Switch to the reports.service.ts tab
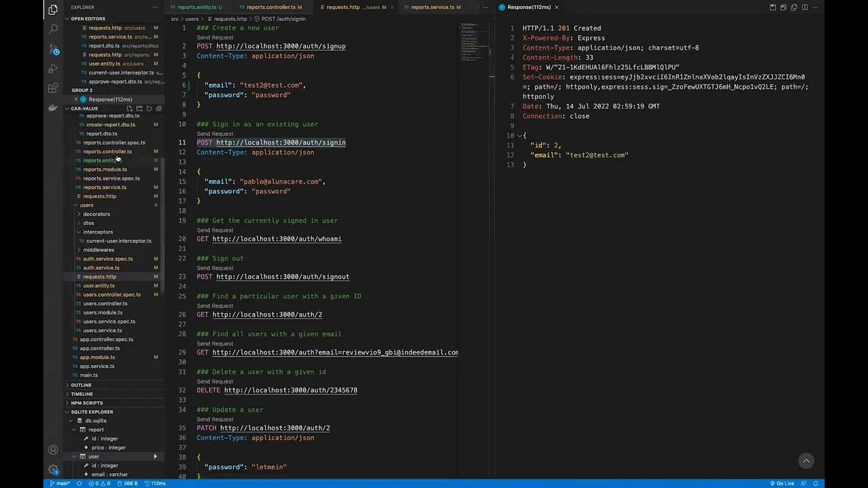 (x=435, y=7)
